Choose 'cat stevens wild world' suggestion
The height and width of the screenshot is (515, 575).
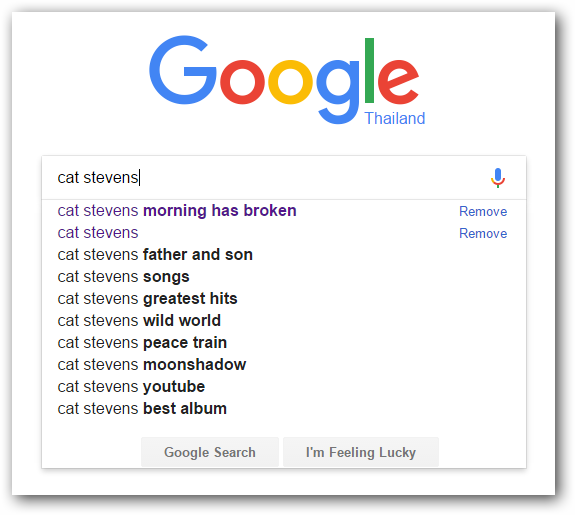point(284,321)
